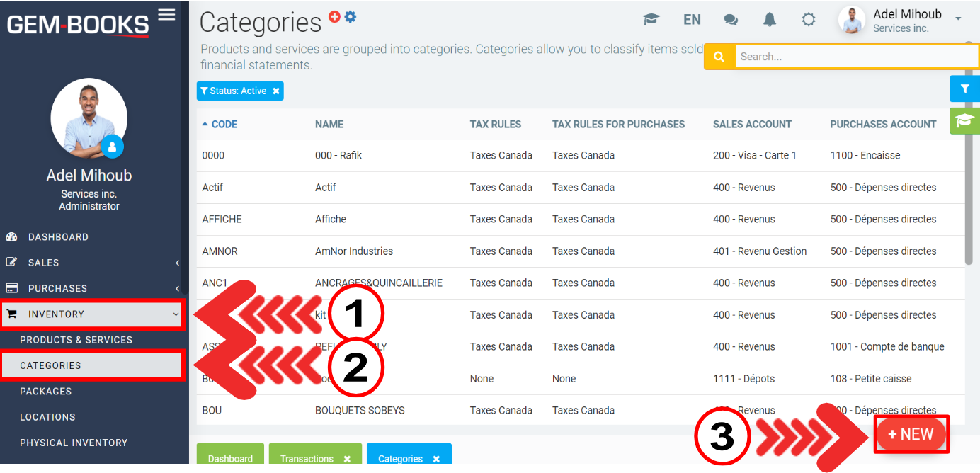Open Products & Services in the sidebar
This screenshot has width=980, height=473.
pyautogui.click(x=76, y=340)
